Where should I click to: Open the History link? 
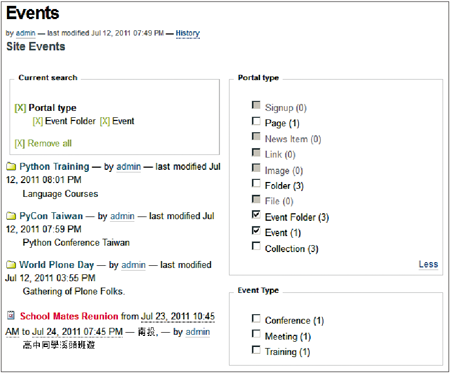(188, 33)
